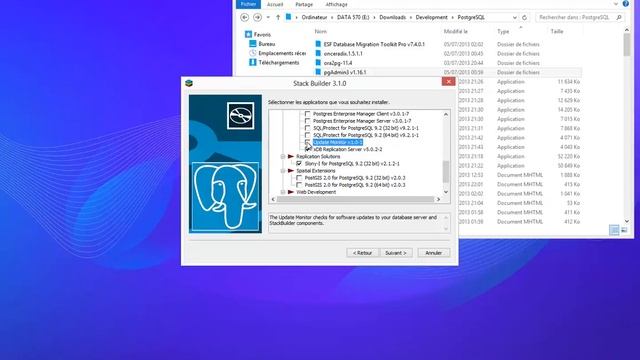
Task: Check Postgres Enterprise Manager Client checkbox
Action: (x=307, y=114)
